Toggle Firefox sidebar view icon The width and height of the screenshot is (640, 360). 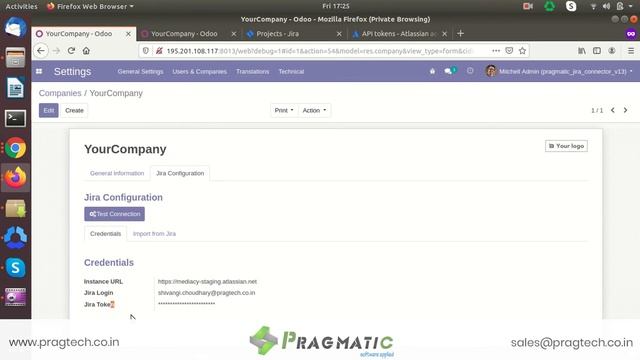click(597, 51)
